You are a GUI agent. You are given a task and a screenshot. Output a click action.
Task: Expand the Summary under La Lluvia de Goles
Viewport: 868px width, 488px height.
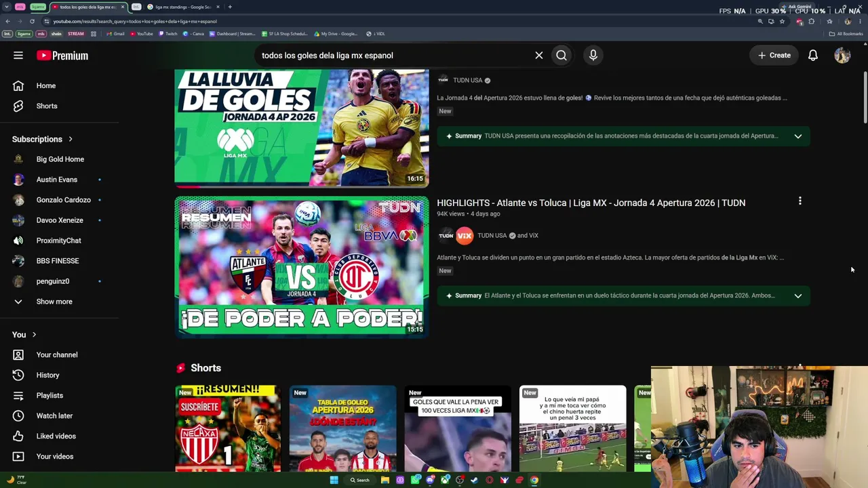coord(798,136)
